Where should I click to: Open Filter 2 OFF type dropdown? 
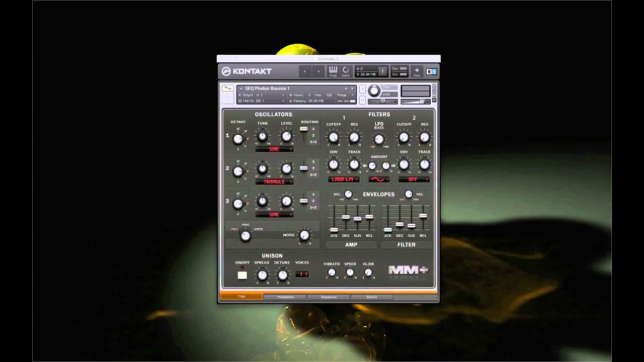[414, 179]
